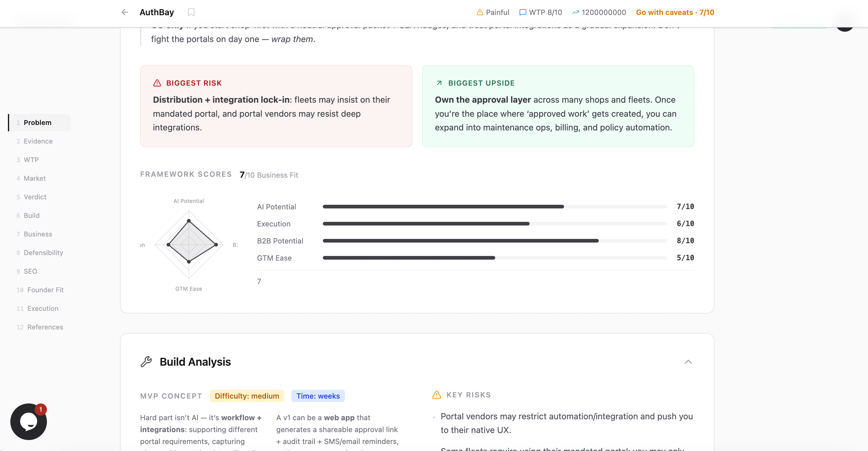Click the Execution 6/10 value
Viewport: 868px width, 451px height.
tap(685, 223)
